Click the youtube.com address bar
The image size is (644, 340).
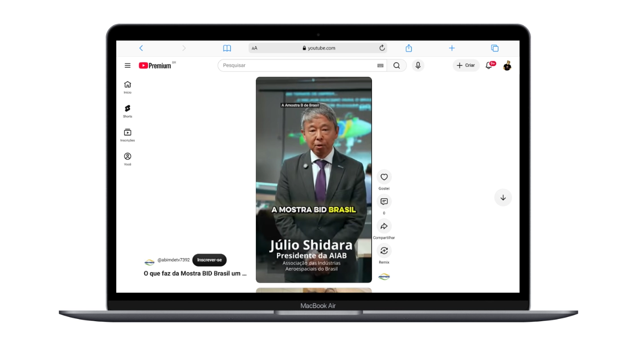click(318, 48)
